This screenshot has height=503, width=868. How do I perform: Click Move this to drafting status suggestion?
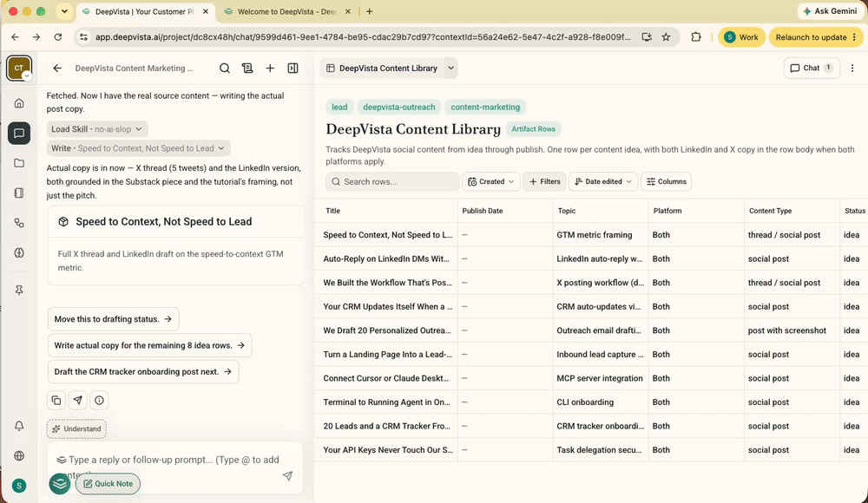114,319
